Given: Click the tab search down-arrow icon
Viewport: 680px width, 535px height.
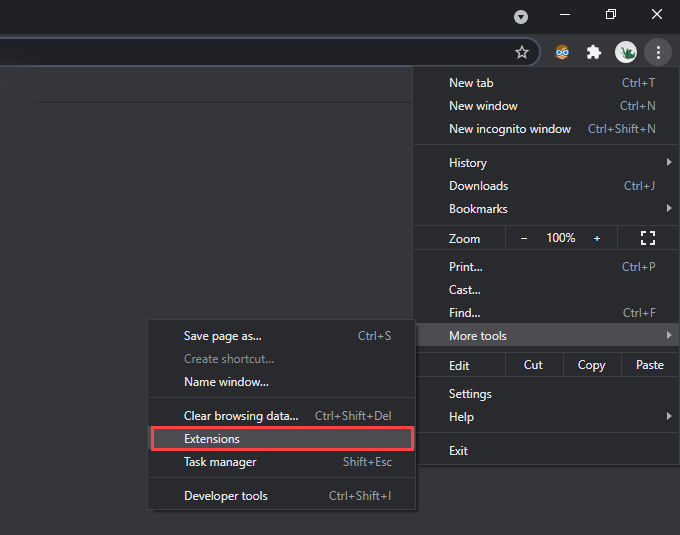Looking at the screenshot, I should (520, 16).
